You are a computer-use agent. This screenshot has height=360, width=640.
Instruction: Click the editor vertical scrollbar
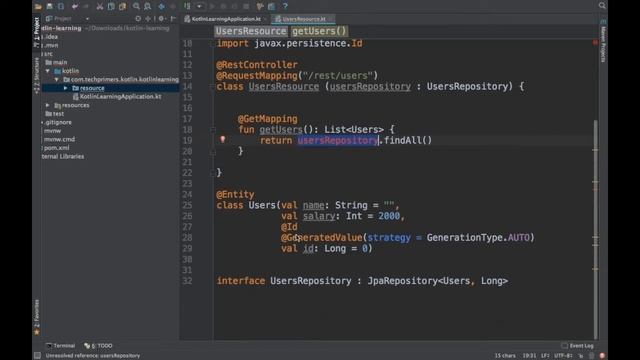(596, 229)
